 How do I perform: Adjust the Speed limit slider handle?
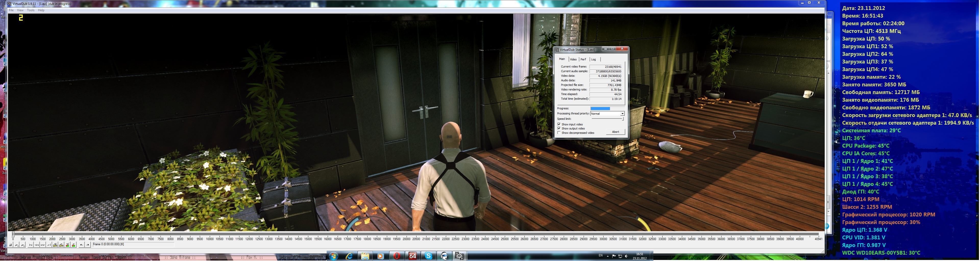point(623,119)
